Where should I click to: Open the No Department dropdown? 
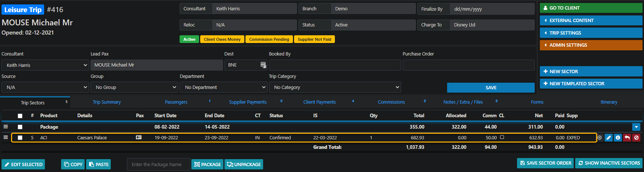tap(223, 87)
